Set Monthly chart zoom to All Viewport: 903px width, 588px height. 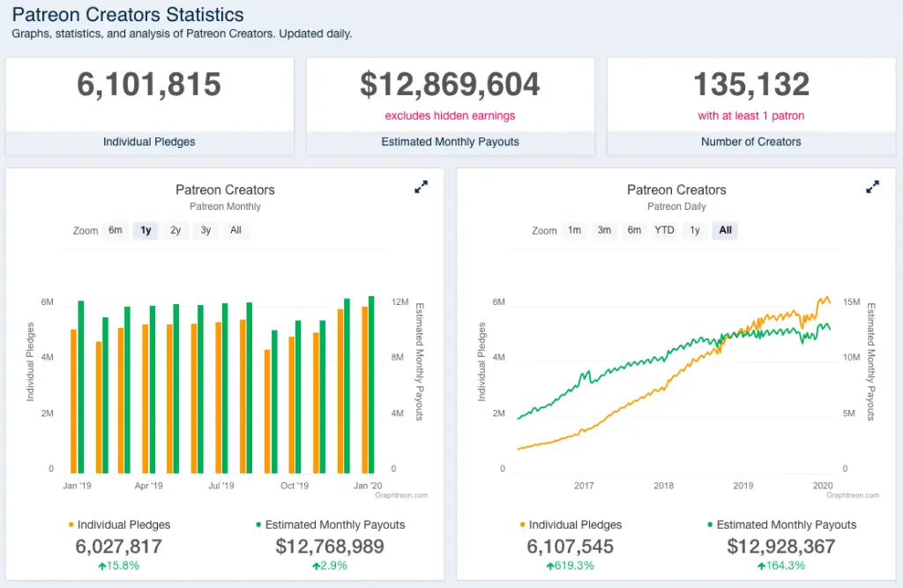pyautogui.click(x=235, y=230)
